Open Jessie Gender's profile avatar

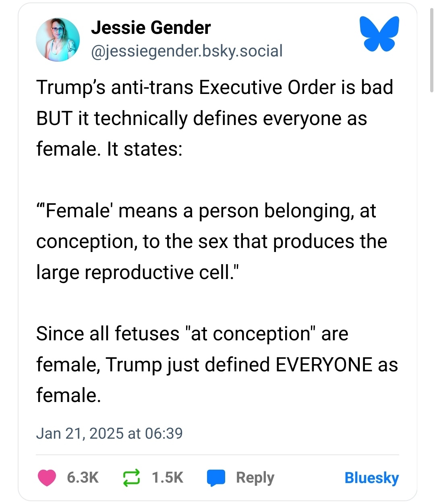click(x=58, y=40)
